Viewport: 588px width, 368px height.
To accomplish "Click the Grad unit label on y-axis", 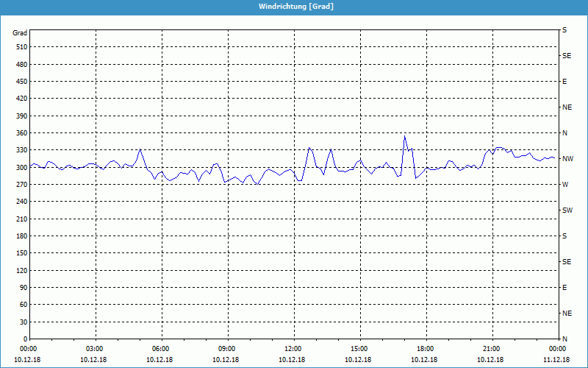I will pos(20,33).
